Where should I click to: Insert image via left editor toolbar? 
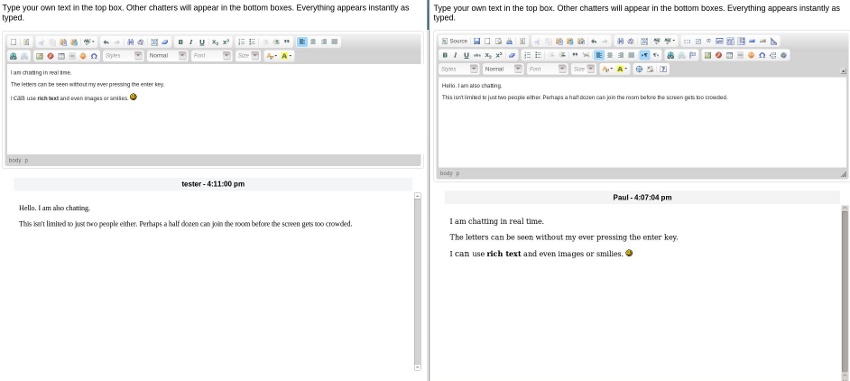click(x=40, y=56)
